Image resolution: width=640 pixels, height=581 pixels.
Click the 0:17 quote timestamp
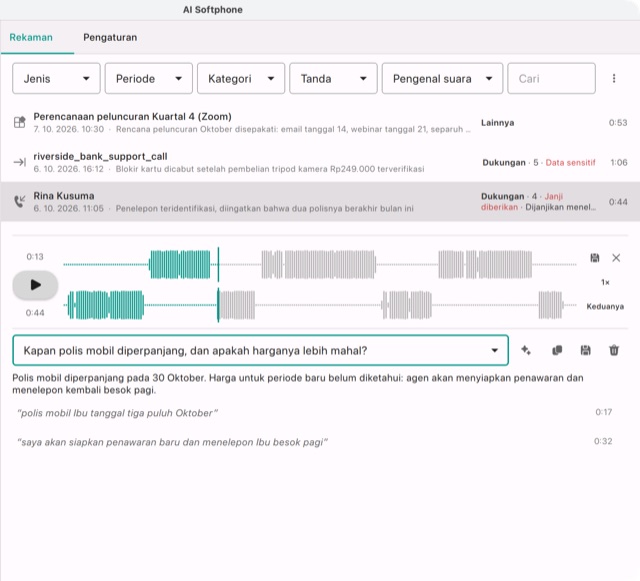click(603, 412)
